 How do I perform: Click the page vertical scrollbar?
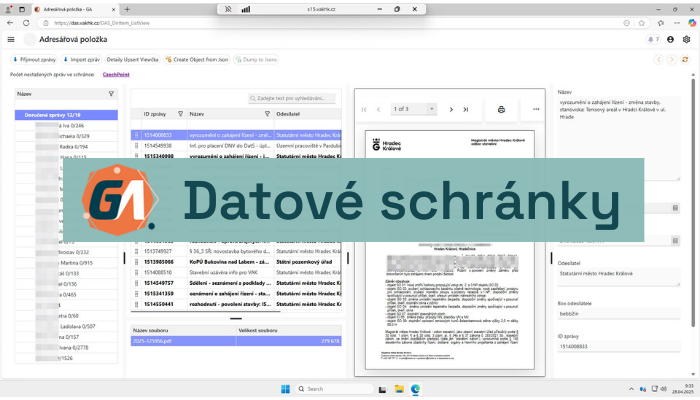click(693, 203)
